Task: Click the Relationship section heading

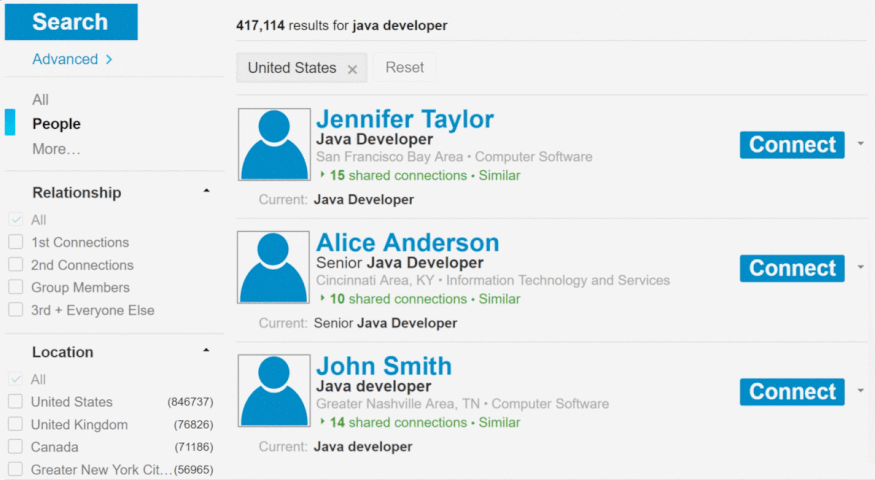Action: coord(76,193)
